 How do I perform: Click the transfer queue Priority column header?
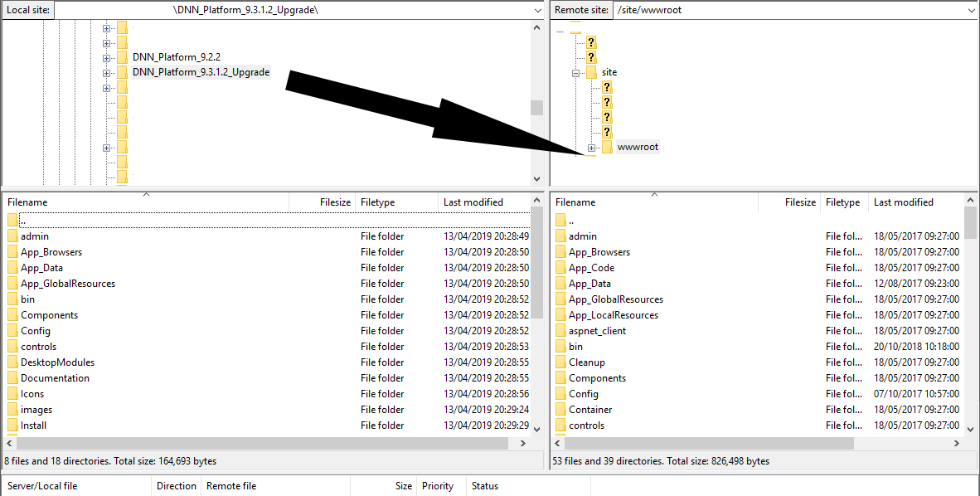point(441,486)
